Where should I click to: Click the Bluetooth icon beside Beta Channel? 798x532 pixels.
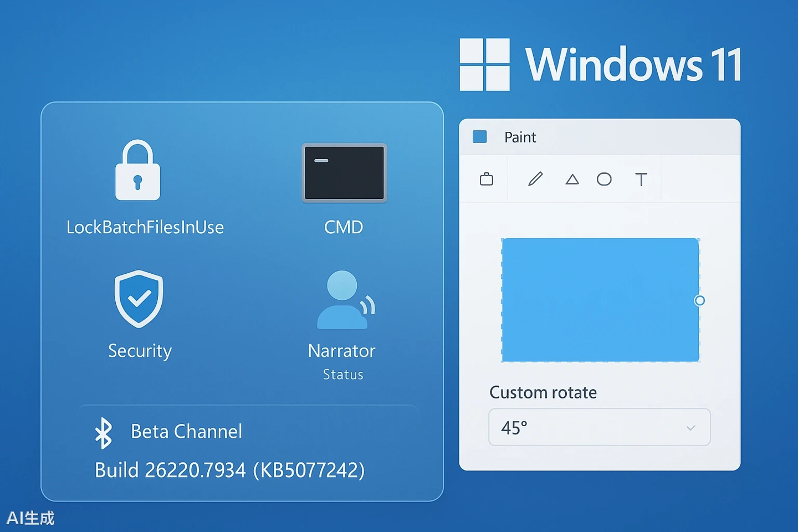point(104,432)
